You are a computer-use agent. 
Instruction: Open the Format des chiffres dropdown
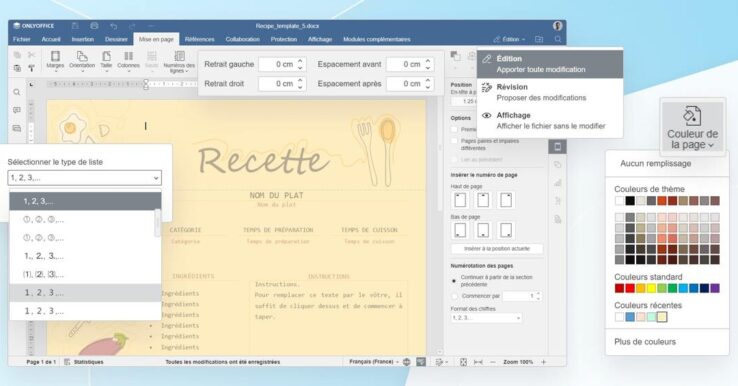point(486,318)
